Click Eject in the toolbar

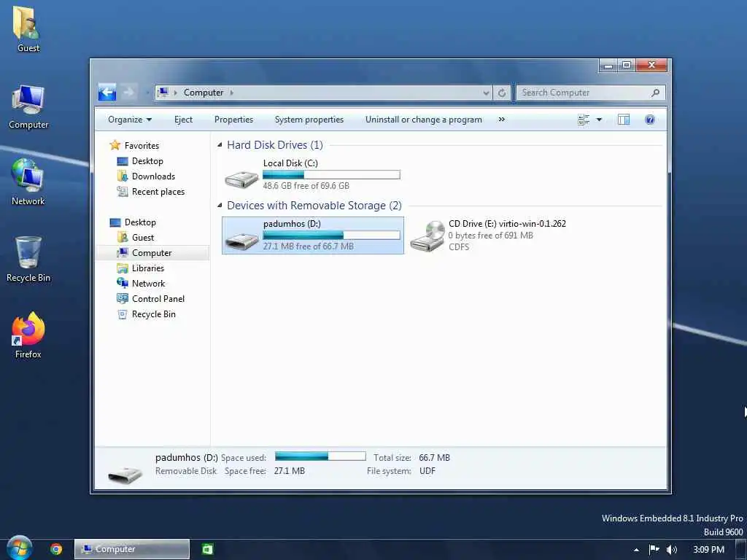coord(183,120)
